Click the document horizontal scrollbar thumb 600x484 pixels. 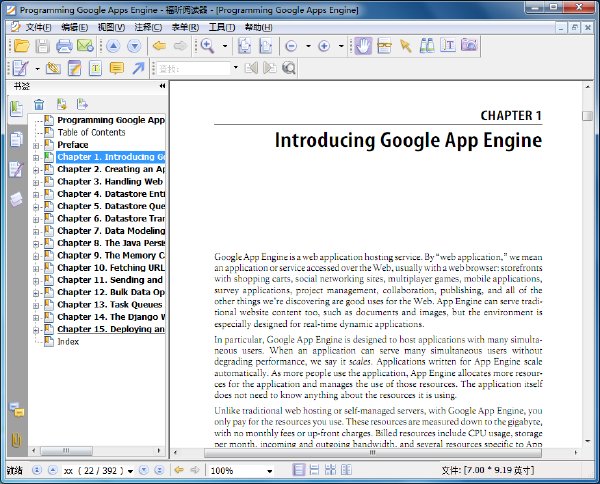(373, 453)
